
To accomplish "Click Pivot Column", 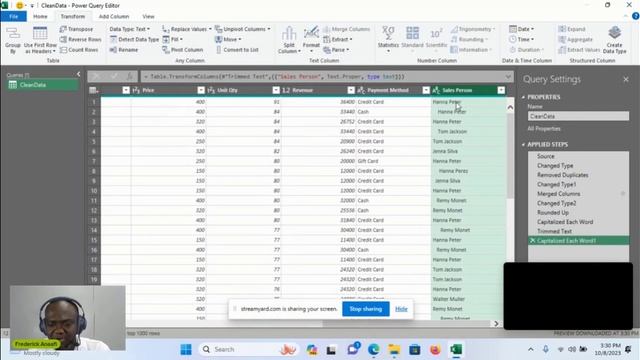I will pyautogui.click(x=182, y=49).
